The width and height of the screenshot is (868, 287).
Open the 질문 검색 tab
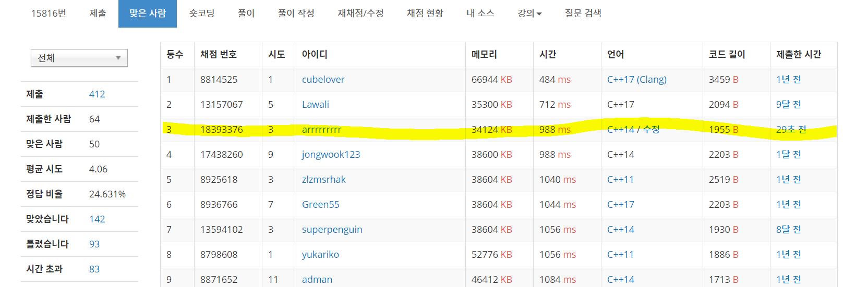583,14
